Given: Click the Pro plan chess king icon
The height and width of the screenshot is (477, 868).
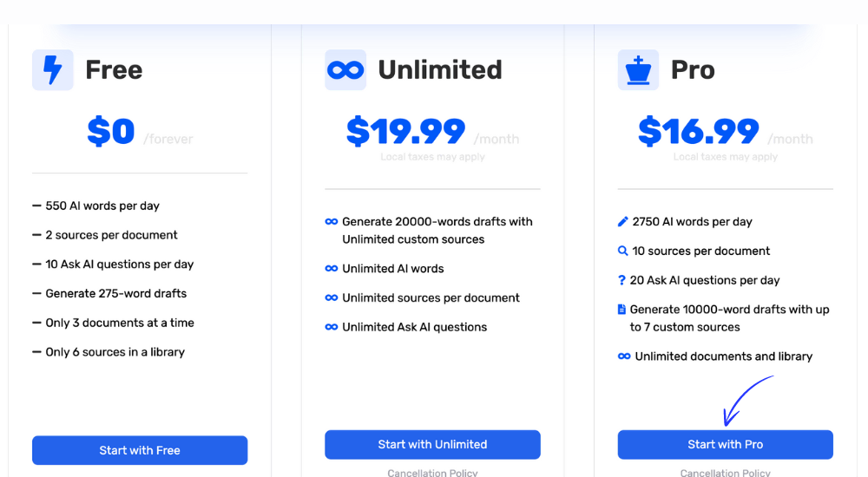Looking at the screenshot, I should pos(638,69).
